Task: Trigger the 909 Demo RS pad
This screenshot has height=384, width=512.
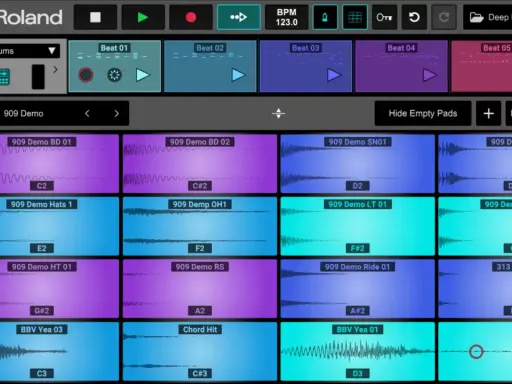Action: (x=200, y=289)
